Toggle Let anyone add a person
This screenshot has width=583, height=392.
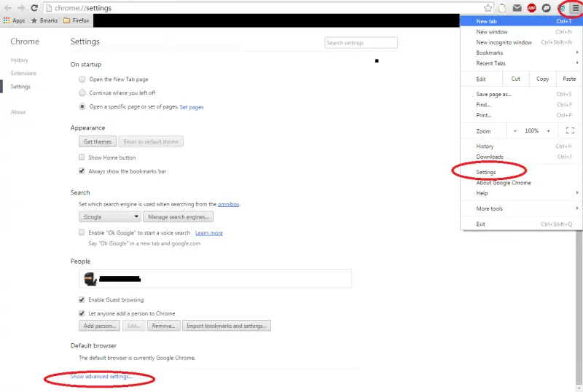tap(82, 313)
